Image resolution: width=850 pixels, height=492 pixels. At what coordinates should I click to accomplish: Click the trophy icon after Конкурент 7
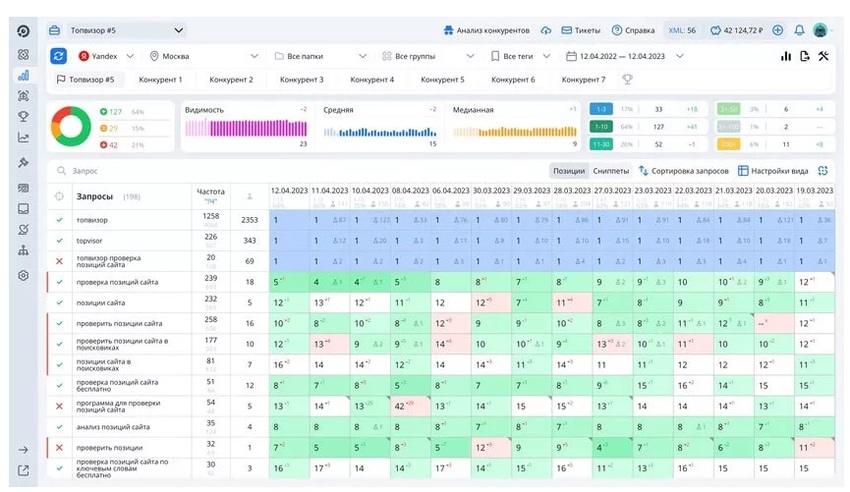627,80
